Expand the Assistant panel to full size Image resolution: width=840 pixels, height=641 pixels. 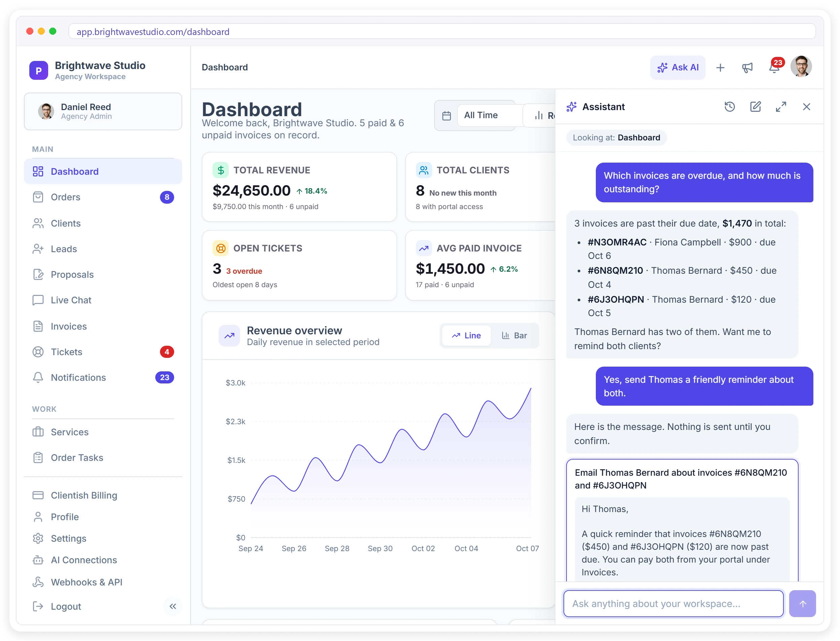780,107
